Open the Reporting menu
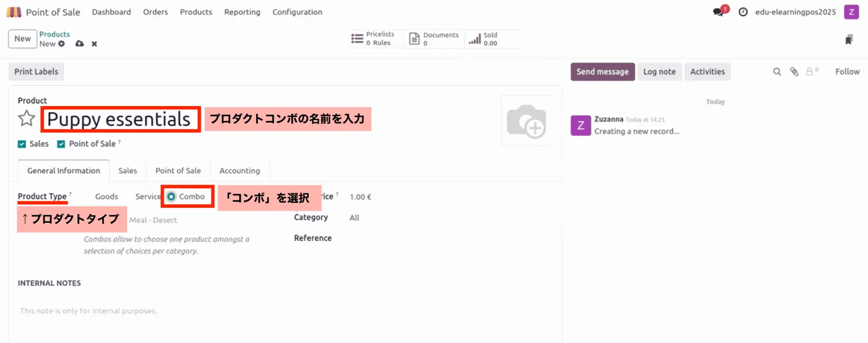This screenshot has width=868, height=343. [x=242, y=12]
